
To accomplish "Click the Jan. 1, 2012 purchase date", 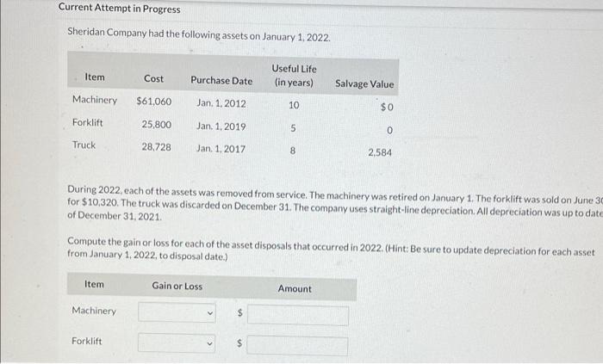I will point(221,103).
